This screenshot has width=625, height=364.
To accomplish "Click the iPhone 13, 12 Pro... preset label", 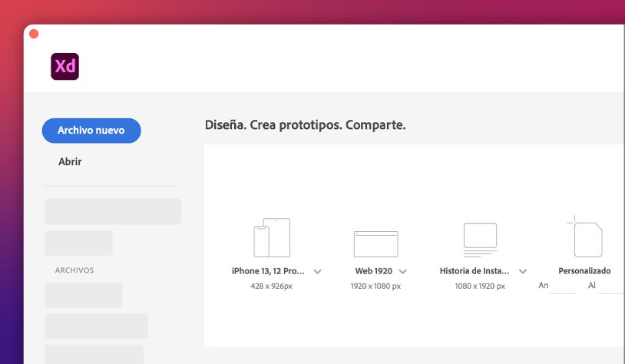I will [x=268, y=271].
